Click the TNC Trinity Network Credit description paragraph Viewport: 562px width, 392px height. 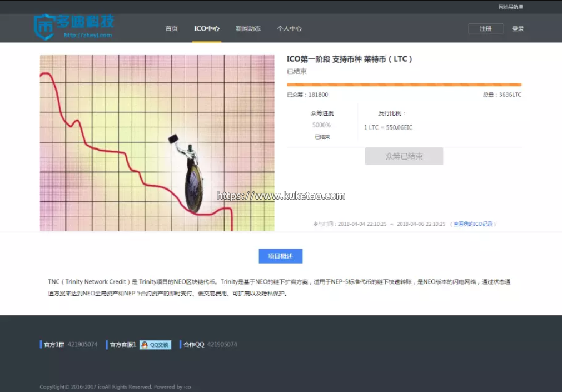pos(279,287)
